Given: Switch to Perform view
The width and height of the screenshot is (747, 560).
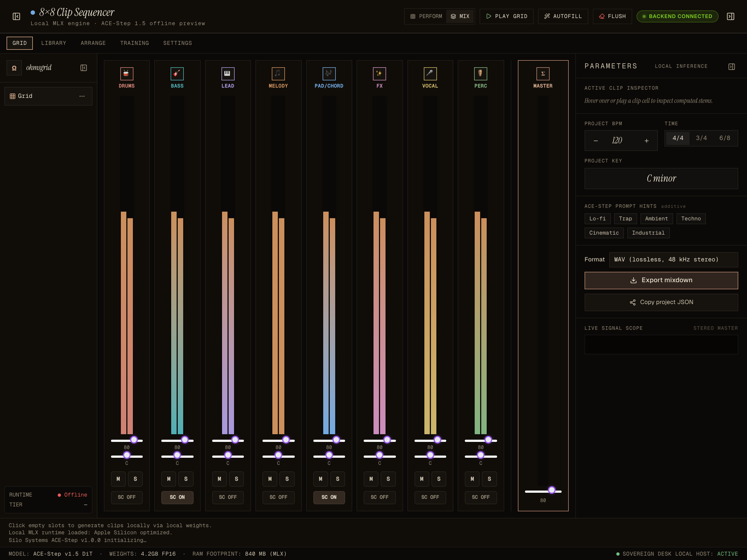Looking at the screenshot, I should point(426,16).
